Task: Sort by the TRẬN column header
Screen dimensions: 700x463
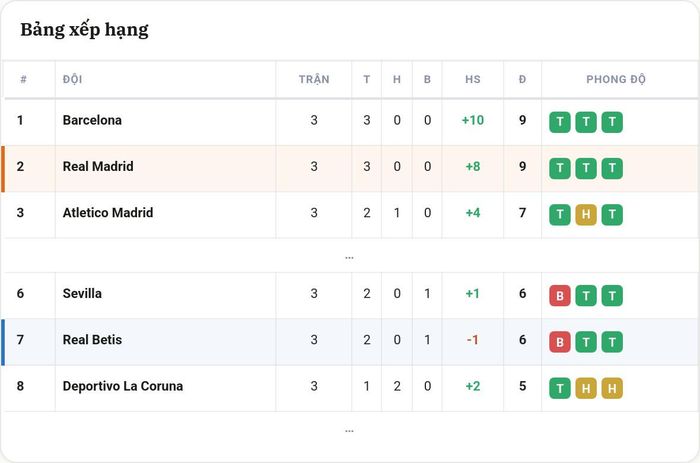Action: click(x=314, y=79)
